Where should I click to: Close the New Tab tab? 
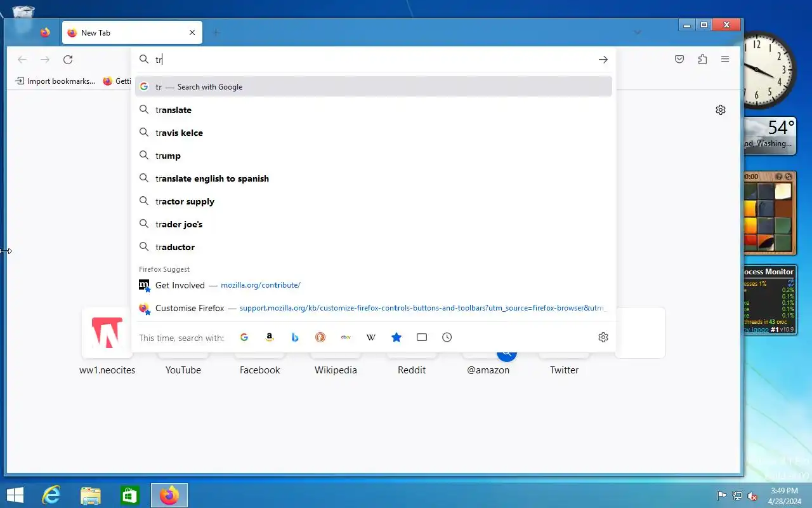(x=192, y=32)
